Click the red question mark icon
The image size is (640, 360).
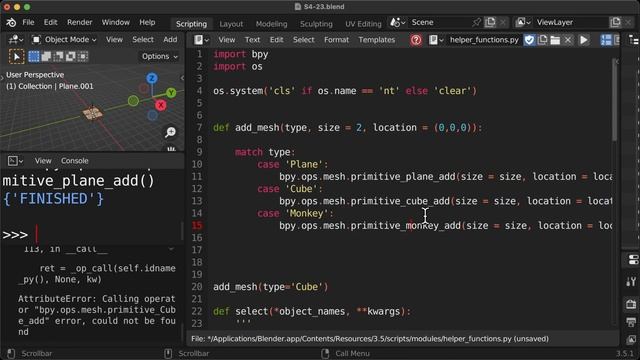416,40
